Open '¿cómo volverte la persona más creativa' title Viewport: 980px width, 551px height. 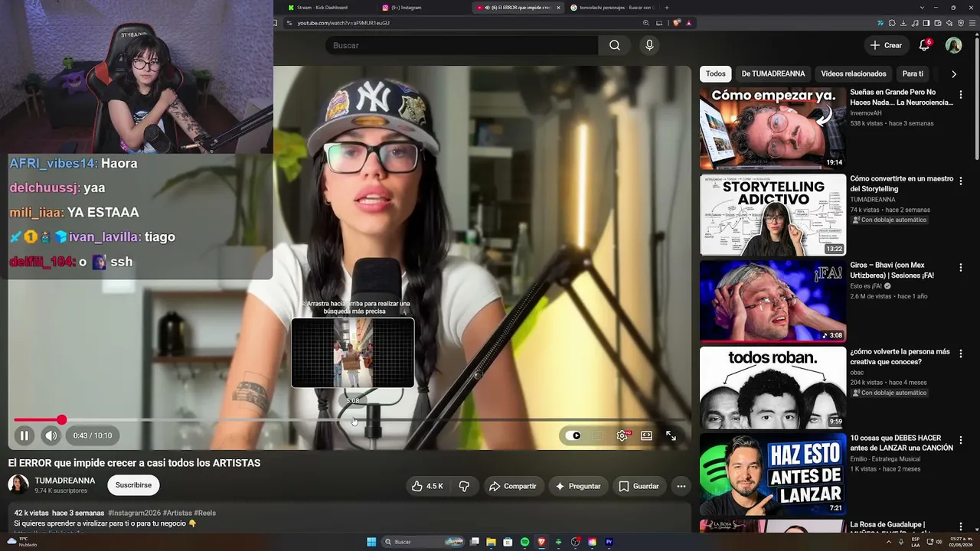pyautogui.click(x=900, y=357)
